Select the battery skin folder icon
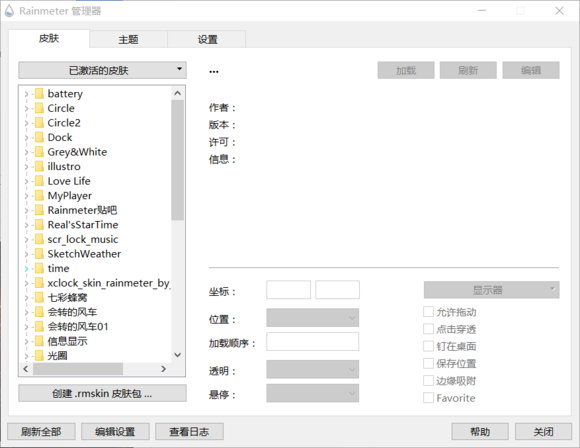 pos(39,94)
